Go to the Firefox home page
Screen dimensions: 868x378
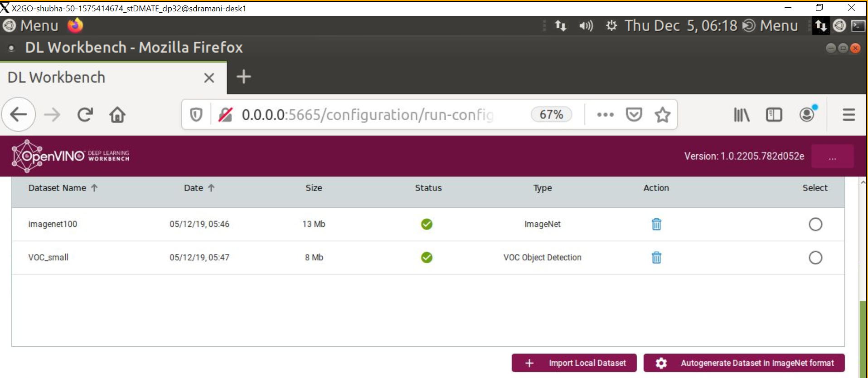[x=117, y=115]
